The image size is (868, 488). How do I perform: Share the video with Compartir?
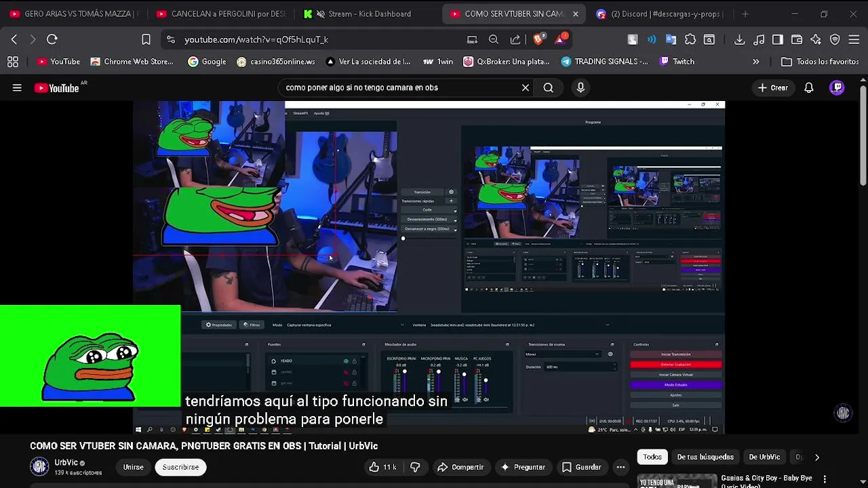tap(460, 467)
